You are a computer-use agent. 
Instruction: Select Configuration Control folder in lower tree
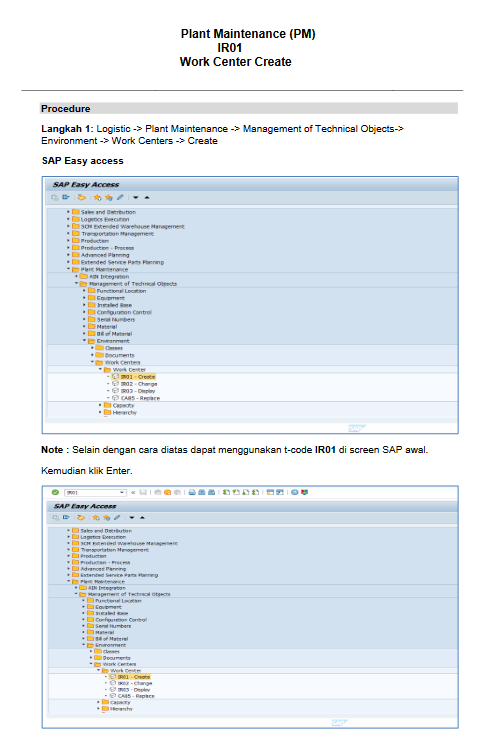[x=117, y=620]
